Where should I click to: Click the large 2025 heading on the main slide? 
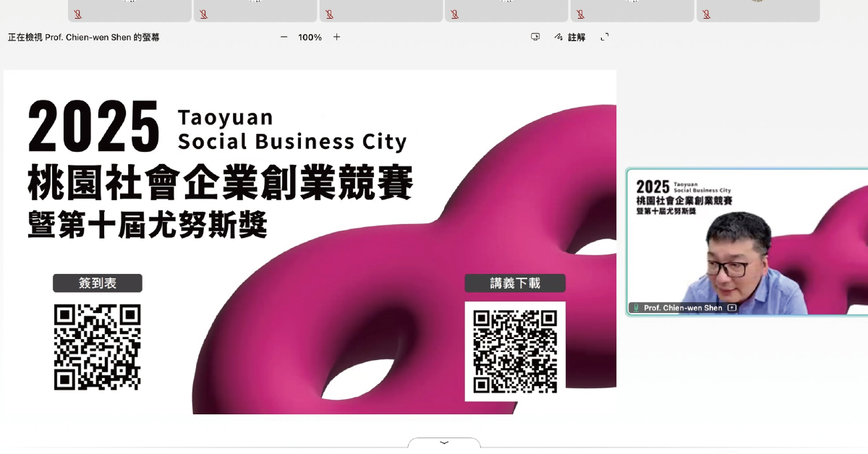[94, 127]
